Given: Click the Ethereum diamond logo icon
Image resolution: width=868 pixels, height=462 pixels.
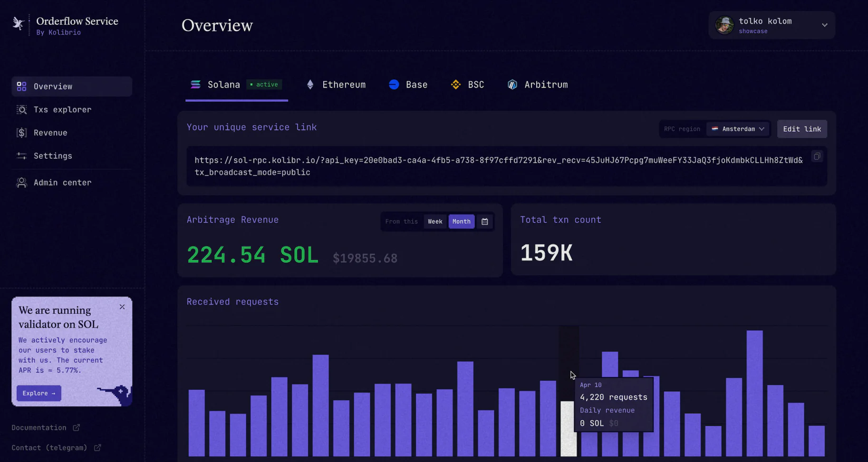Looking at the screenshot, I should (x=310, y=85).
